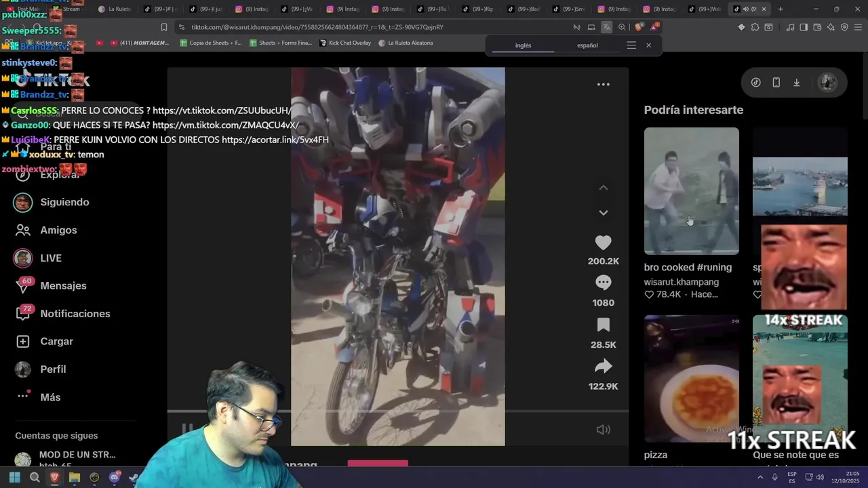Screen dimensions: 868x488
Task: Open MOD DE UN STR... followed account
Action: tap(66, 459)
